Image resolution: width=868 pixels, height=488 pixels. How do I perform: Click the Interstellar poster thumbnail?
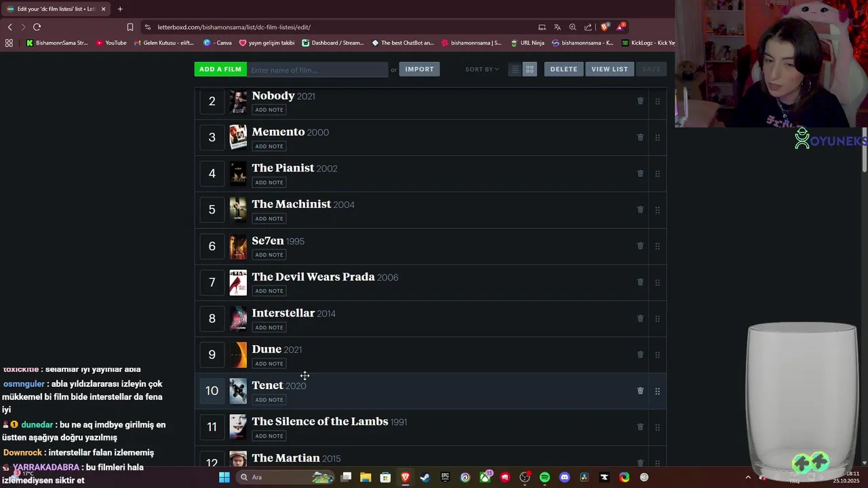pos(238,318)
